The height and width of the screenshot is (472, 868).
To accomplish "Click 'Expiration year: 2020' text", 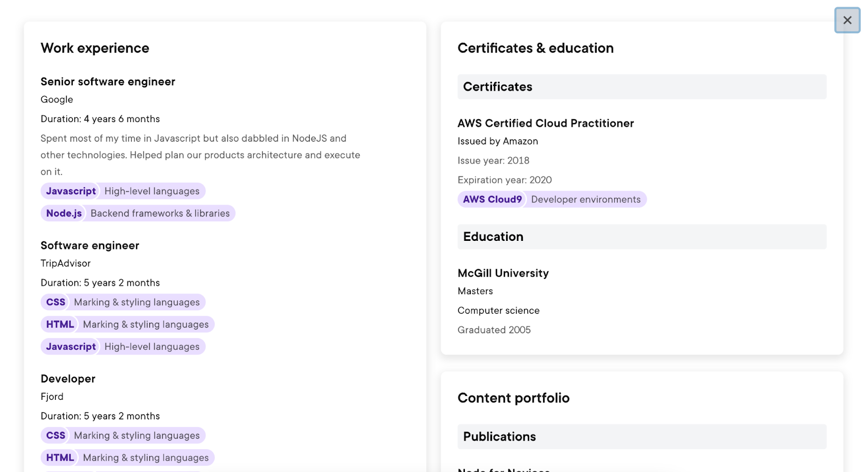I will tap(505, 180).
